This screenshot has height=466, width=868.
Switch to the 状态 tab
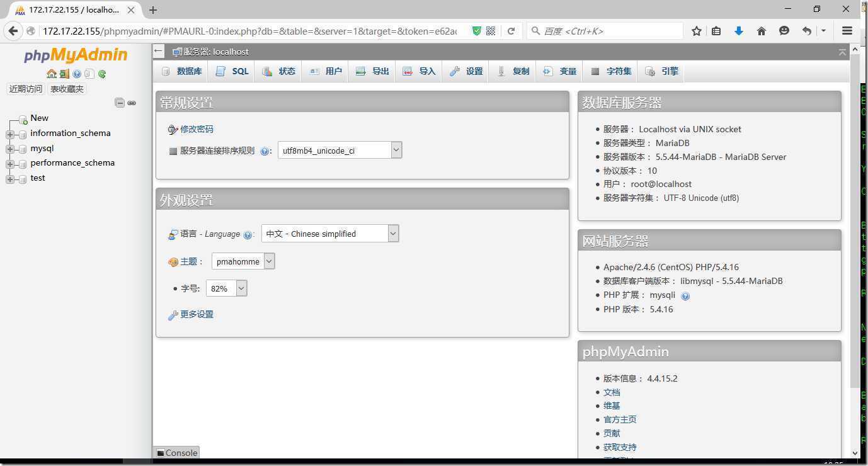click(x=279, y=71)
